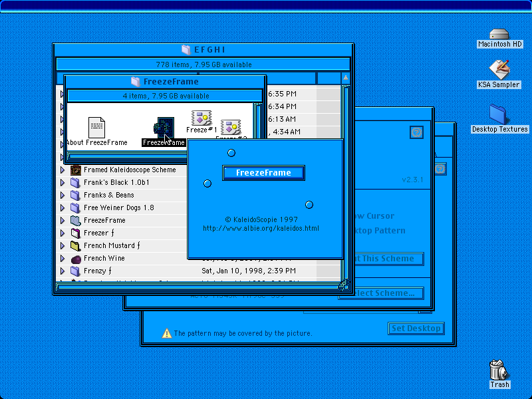Open the Macintosh HD drive icon
The image size is (532, 399).
point(499,35)
